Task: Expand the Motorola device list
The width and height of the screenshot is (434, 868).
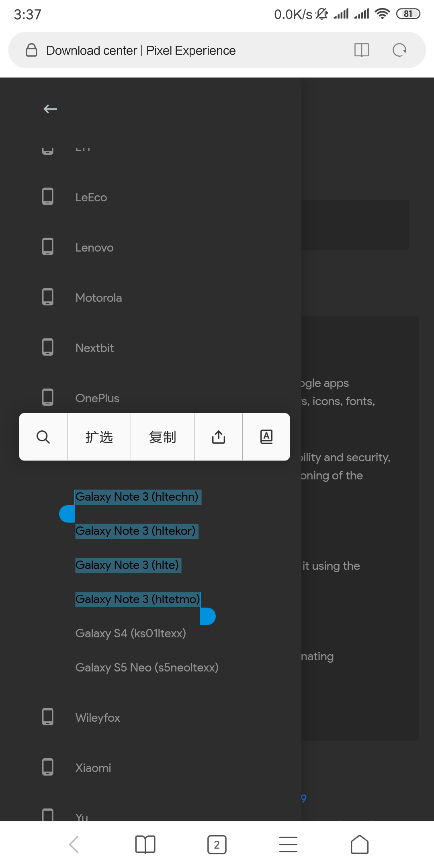Action: click(x=98, y=298)
